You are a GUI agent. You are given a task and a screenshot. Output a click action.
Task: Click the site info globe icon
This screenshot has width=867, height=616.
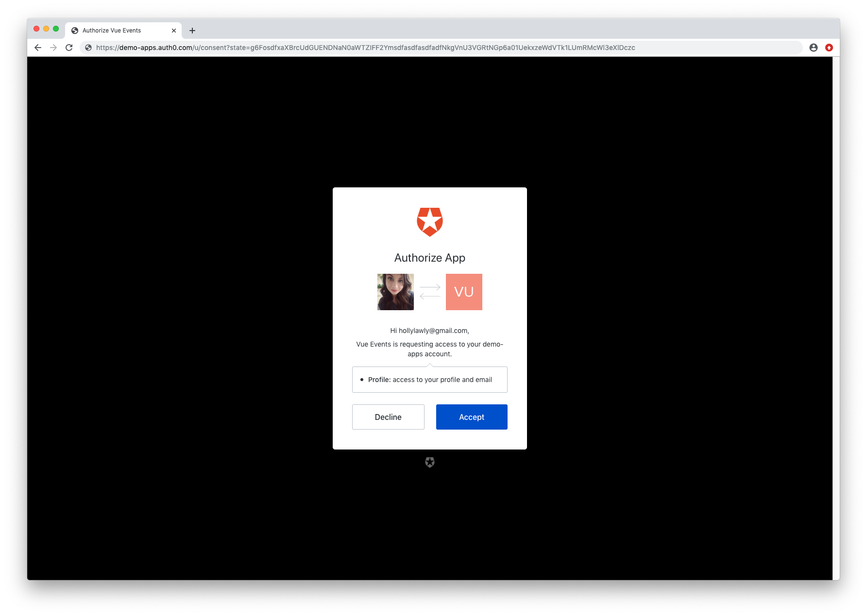tap(88, 48)
